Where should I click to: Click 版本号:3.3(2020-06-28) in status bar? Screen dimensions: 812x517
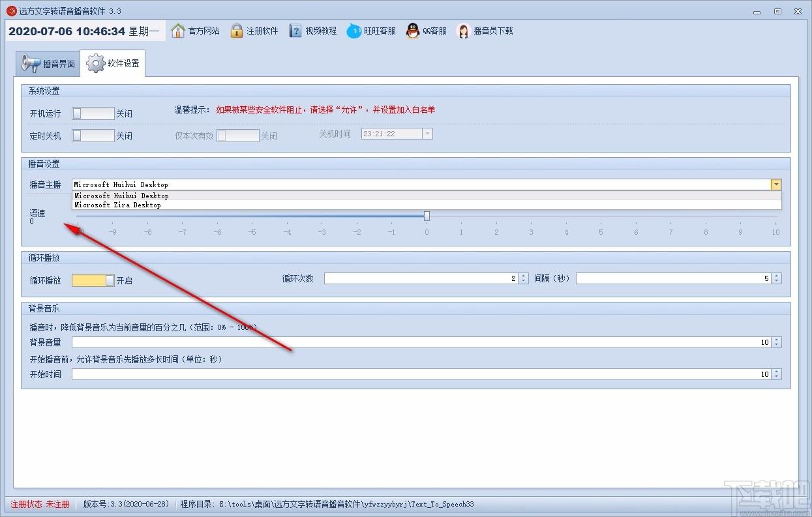(126, 504)
